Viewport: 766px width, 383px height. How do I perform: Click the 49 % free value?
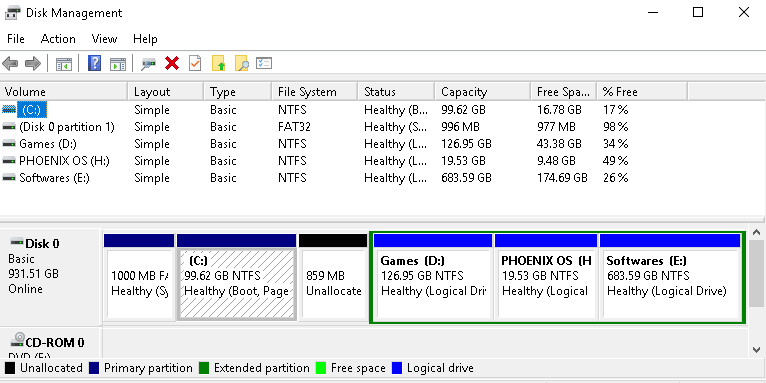615,161
